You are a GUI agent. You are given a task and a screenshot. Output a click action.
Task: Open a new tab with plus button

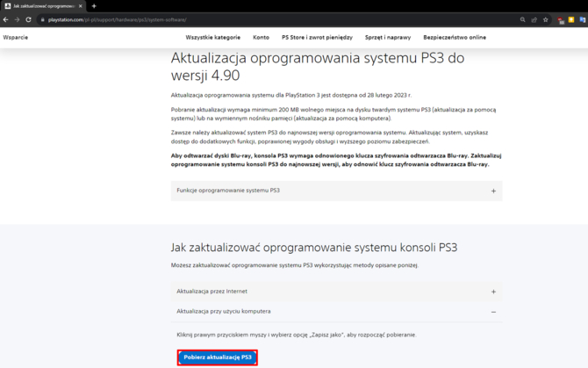click(x=94, y=6)
